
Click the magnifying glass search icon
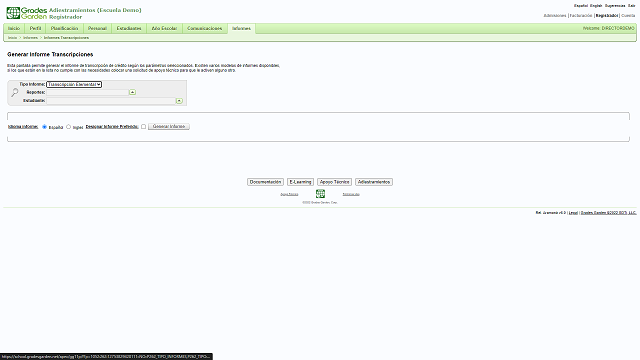click(x=15, y=93)
